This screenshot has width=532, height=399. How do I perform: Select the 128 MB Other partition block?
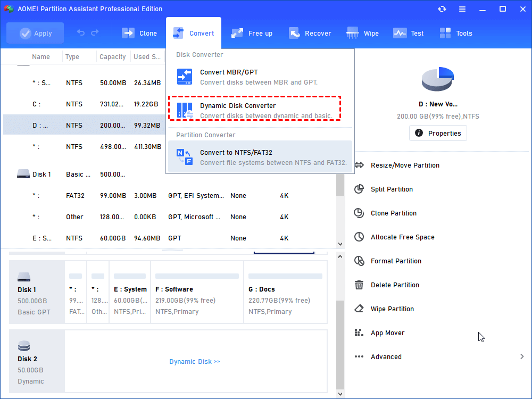coord(98,293)
